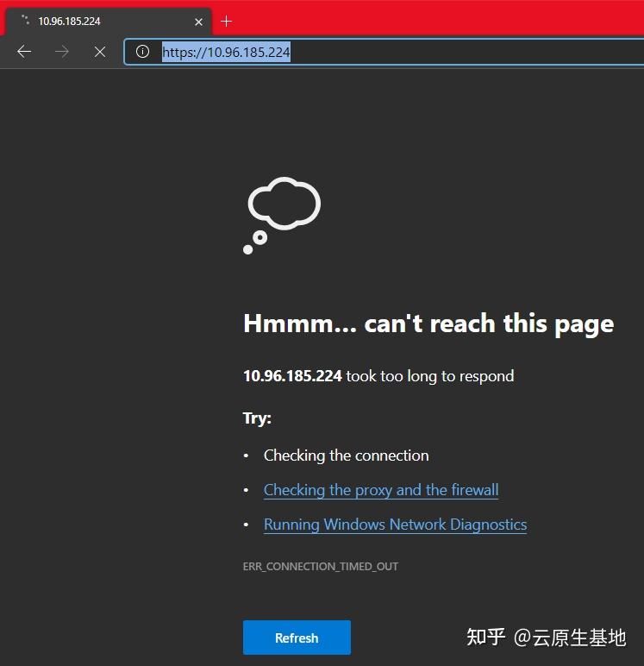This screenshot has width=644, height=666.
Task: Close the 10.96.185.224 tab
Action: [198, 22]
